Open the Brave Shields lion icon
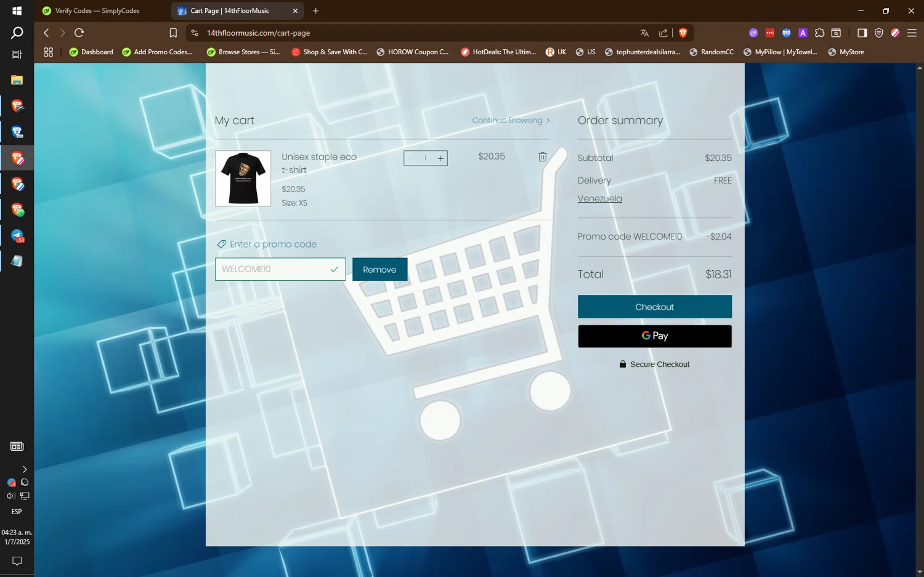 click(x=683, y=33)
